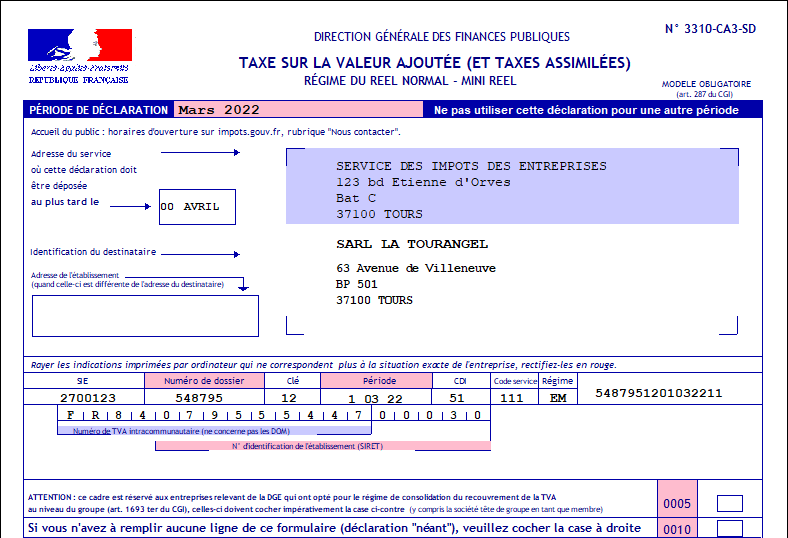Click the long reference number 548795120103211
The height and width of the screenshot is (538, 788).
(x=658, y=393)
